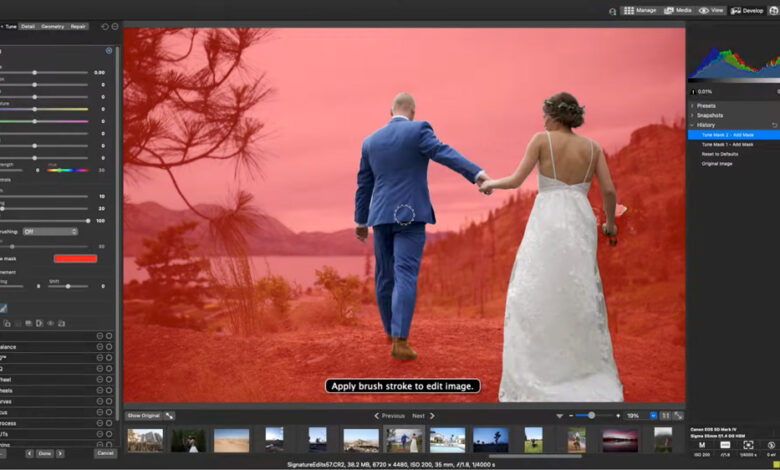Image resolution: width=780 pixels, height=470 pixels.
Task: Click the minus-circle icon on Tone Curves row
Action: pyautogui.click(x=99, y=401)
